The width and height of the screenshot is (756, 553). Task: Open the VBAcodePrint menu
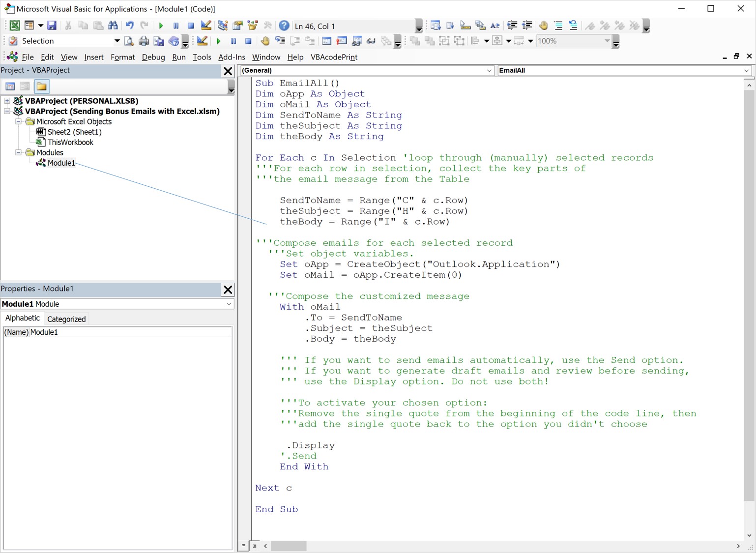pos(334,57)
